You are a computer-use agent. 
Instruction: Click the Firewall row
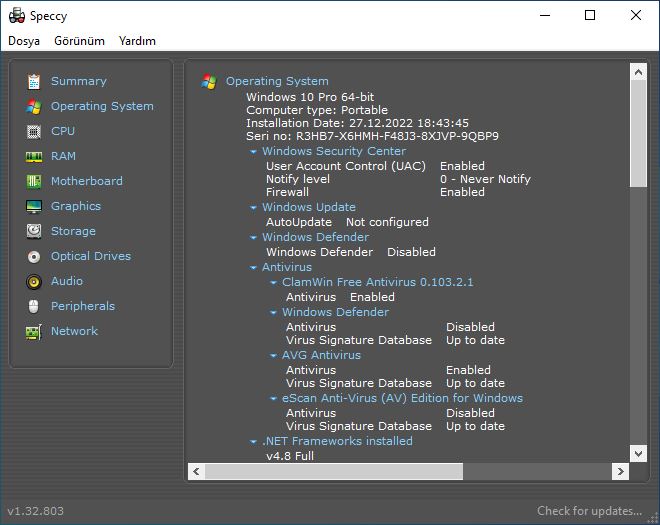pyautogui.click(x=375, y=192)
